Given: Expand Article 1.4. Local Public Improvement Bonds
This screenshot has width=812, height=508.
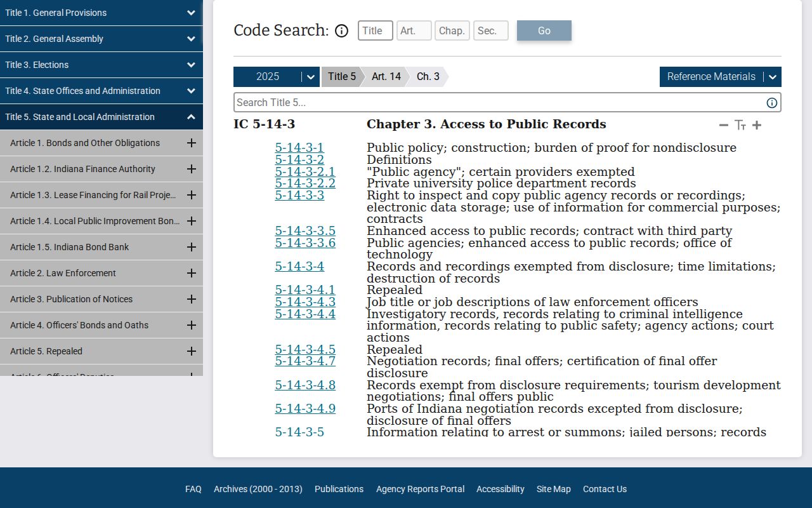Looking at the screenshot, I should [x=191, y=221].
